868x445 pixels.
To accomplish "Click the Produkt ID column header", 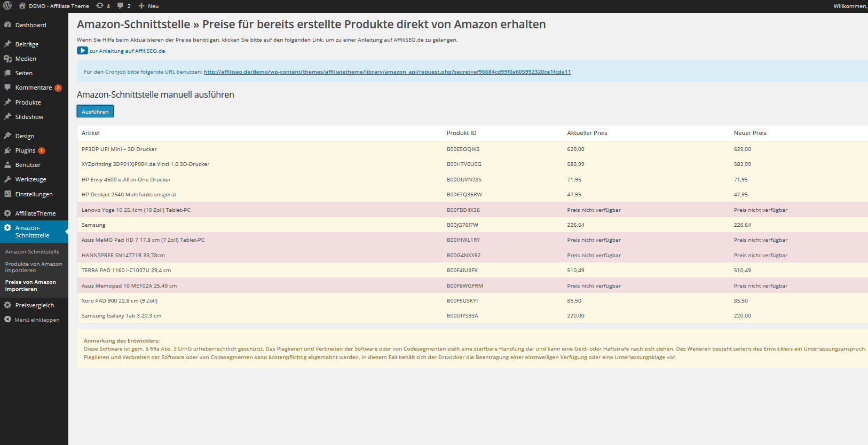I will (x=461, y=133).
